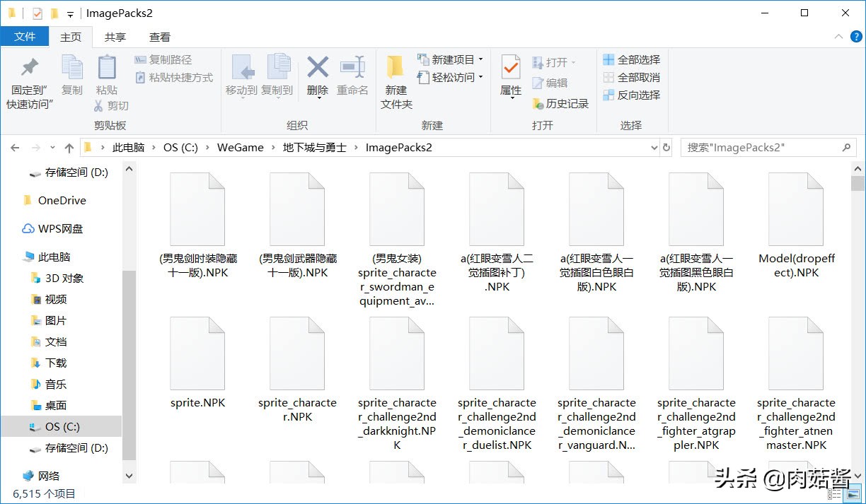Click the Quick Access Toolbar customize arrow

[70, 14]
